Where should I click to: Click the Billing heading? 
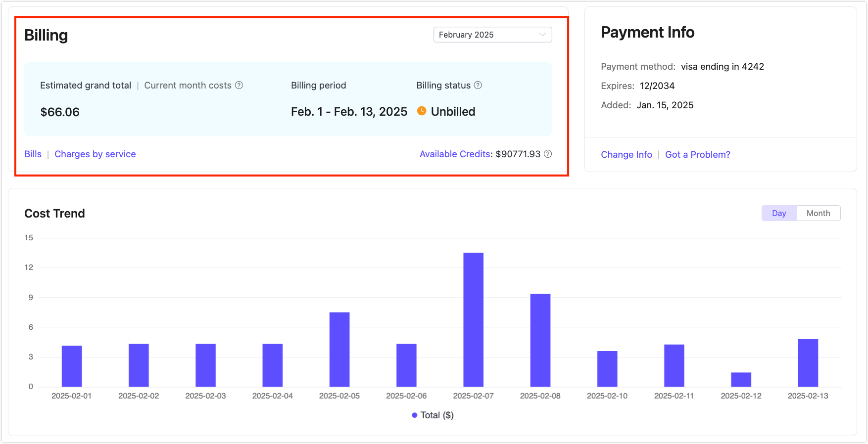point(46,35)
